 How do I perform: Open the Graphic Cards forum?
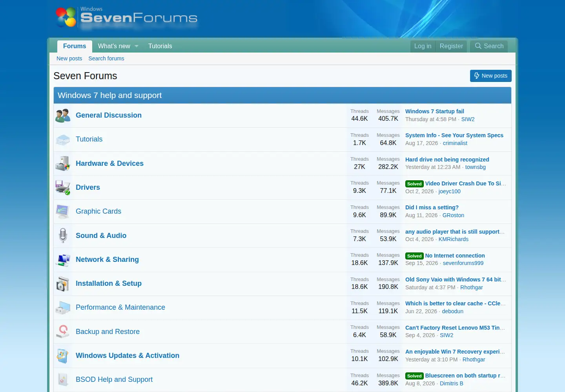tap(98, 211)
